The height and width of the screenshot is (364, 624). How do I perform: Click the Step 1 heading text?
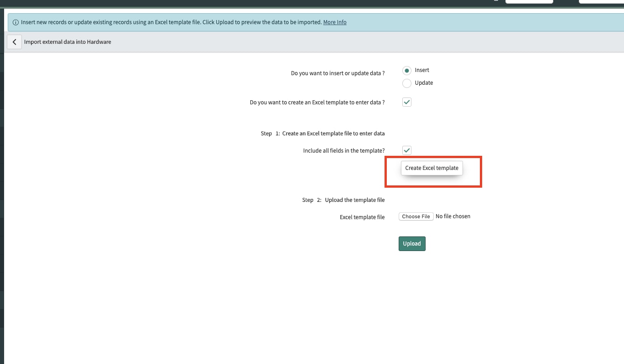323,133
